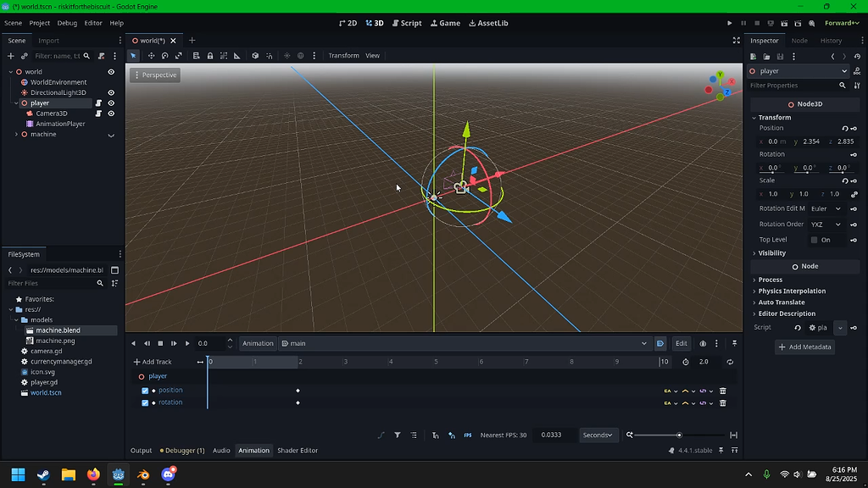Open the player node's script icon
Image resolution: width=868 pixels, height=488 pixels.
click(x=98, y=103)
